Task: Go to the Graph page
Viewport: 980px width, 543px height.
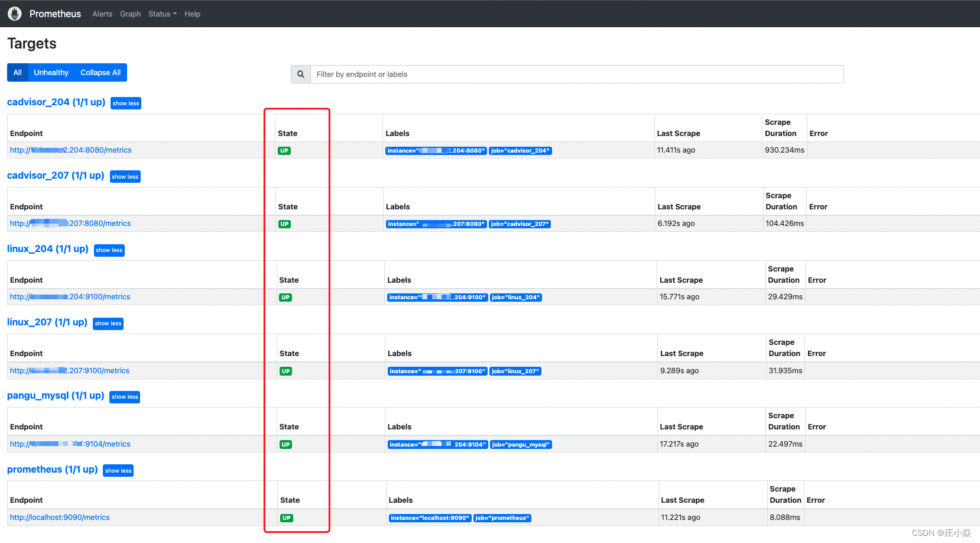Action: 130,14
